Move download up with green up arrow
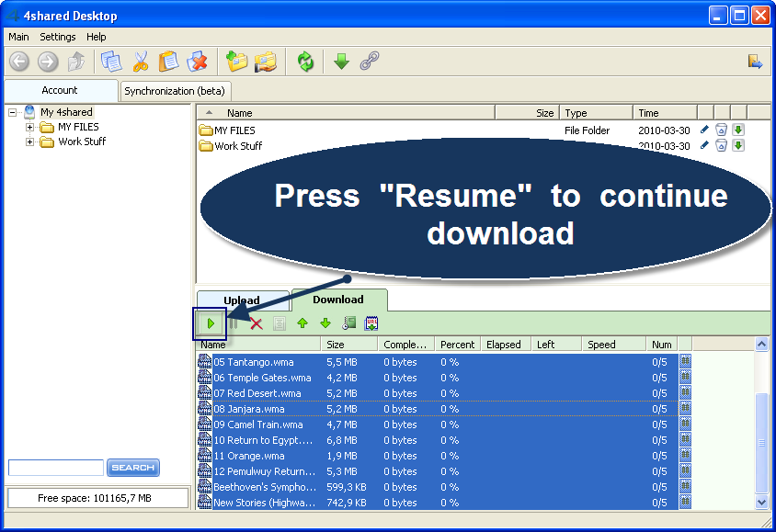This screenshot has height=532, width=776. tap(302, 323)
